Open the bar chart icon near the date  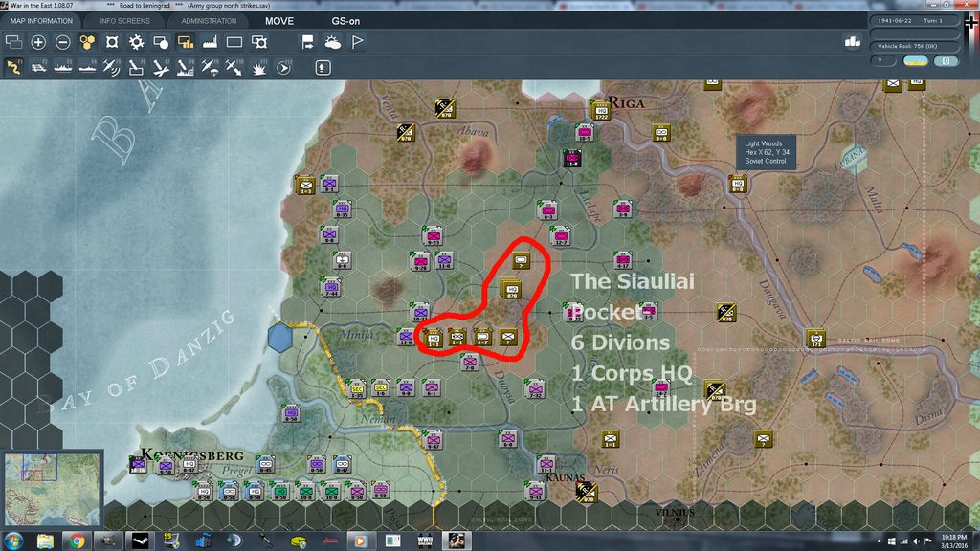click(x=853, y=41)
